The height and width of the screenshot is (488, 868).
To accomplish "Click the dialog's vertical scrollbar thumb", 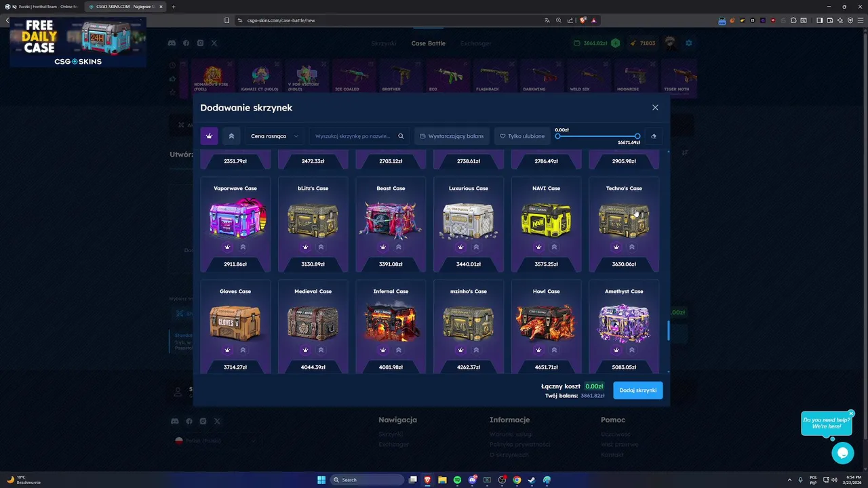I will pyautogui.click(x=669, y=330).
